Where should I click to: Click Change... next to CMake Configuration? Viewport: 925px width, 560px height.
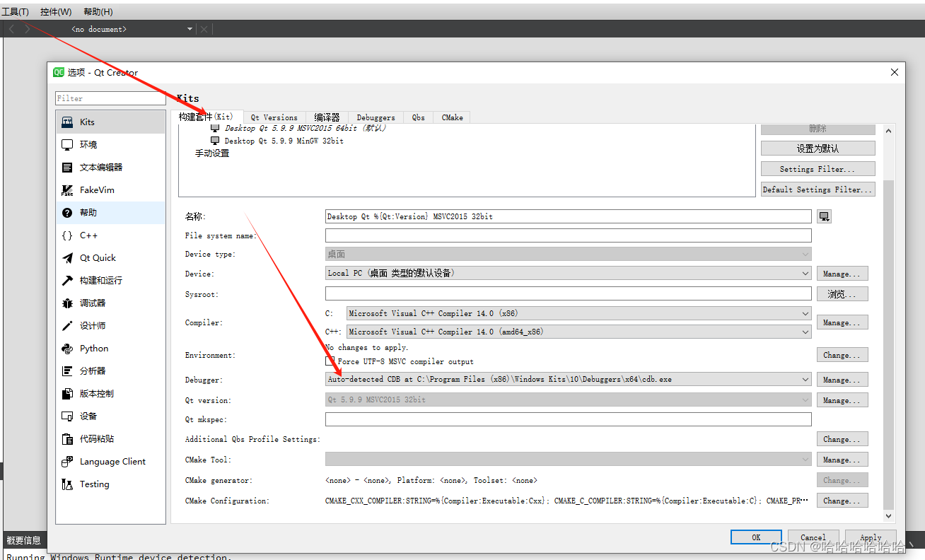click(x=842, y=501)
